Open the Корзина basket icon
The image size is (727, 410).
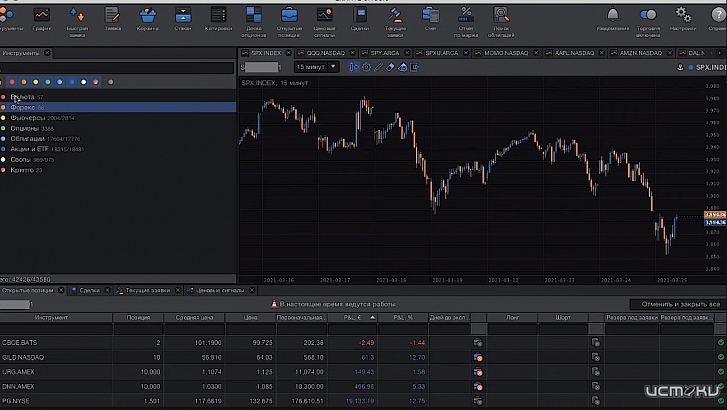pyautogui.click(x=148, y=17)
